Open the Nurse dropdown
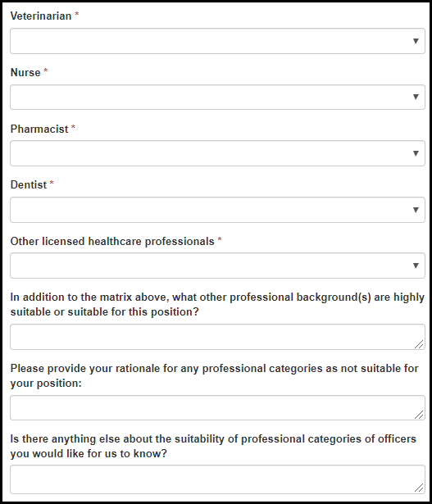Screen dimensions: 432x504 [217, 97]
